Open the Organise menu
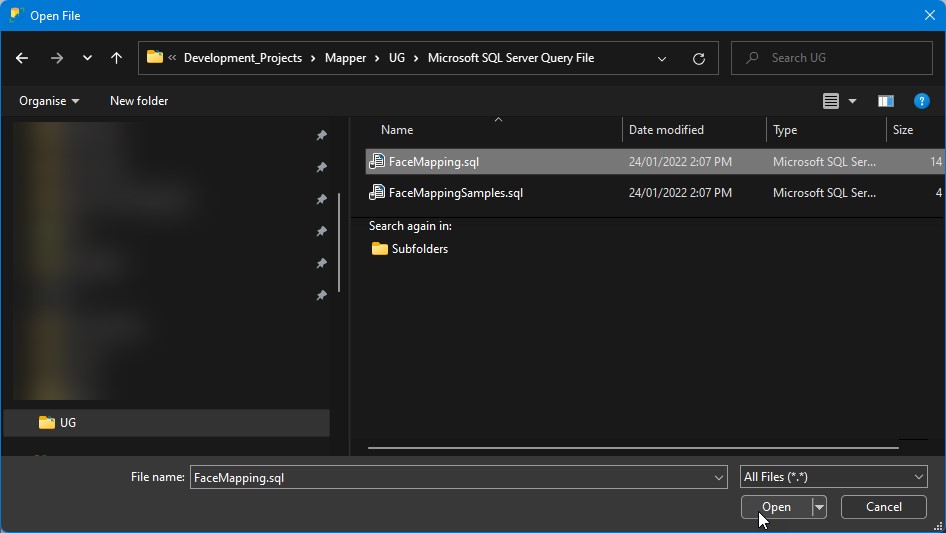946x533 pixels. [48, 101]
